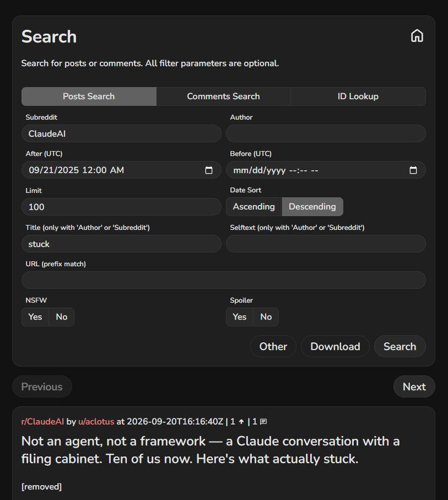Open the Before (UTC) calendar picker icon
Screen dimensions: 448x500
click(413, 170)
